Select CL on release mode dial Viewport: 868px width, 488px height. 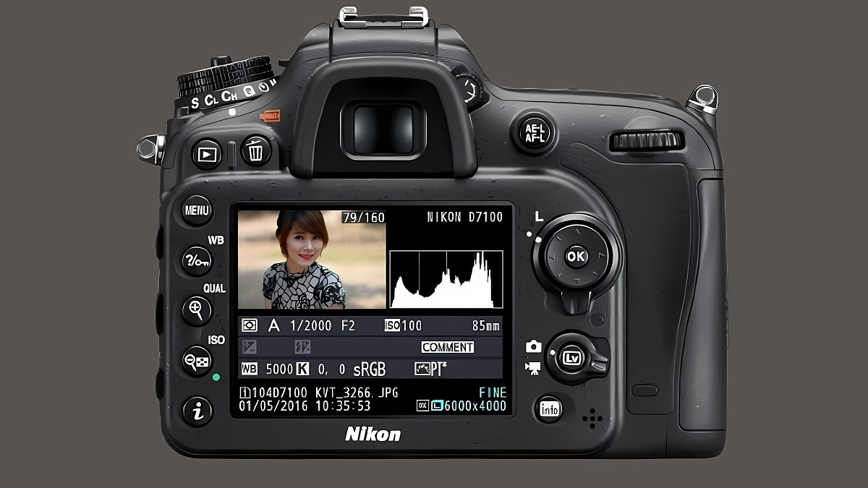tap(211, 100)
